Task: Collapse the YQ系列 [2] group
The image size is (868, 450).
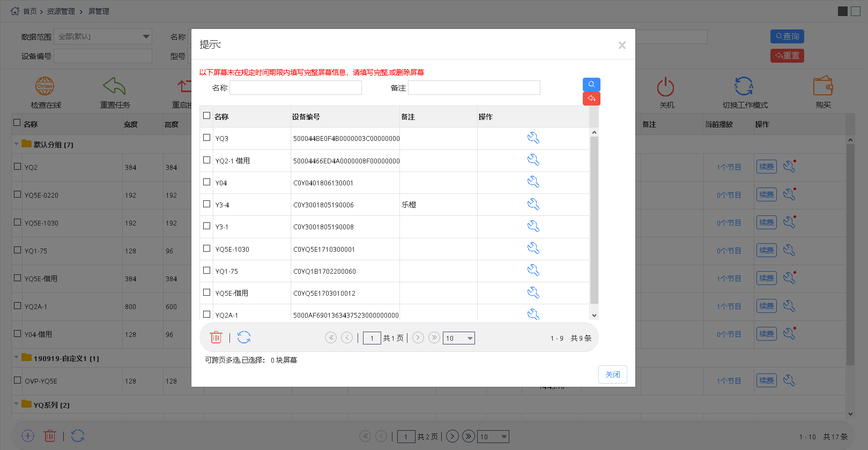Action: (x=16, y=404)
